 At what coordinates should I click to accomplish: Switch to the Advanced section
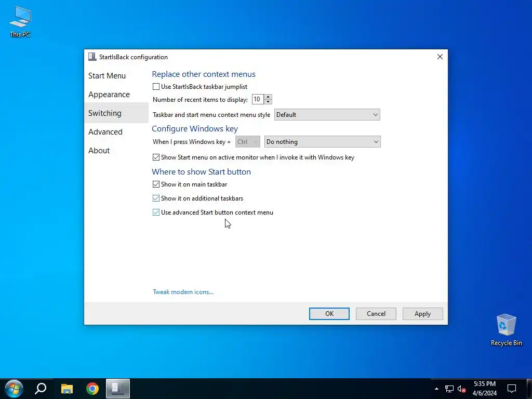116,131
